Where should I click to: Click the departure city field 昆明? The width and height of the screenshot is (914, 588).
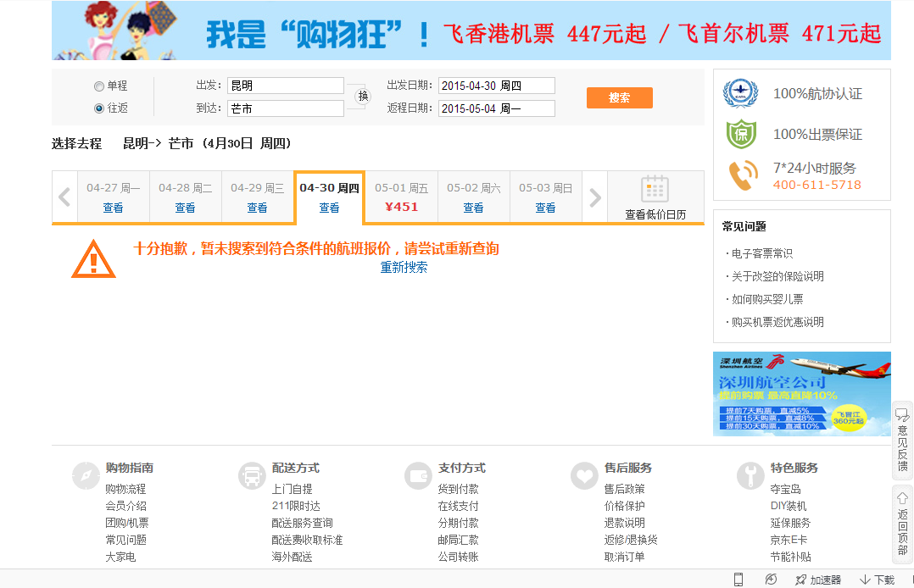coord(285,86)
